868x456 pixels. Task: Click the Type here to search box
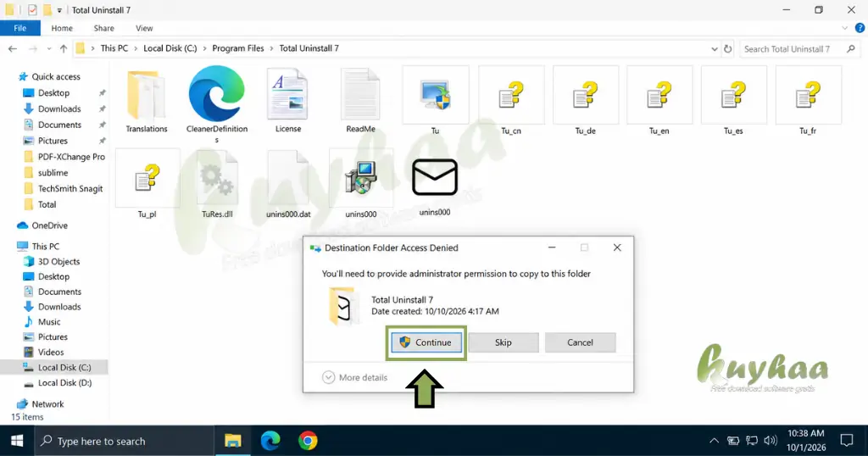pyautogui.click(x=125, y=441)
